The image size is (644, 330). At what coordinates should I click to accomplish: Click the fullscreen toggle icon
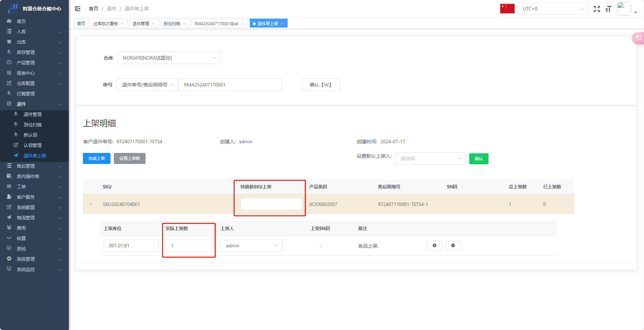(597, 9)
